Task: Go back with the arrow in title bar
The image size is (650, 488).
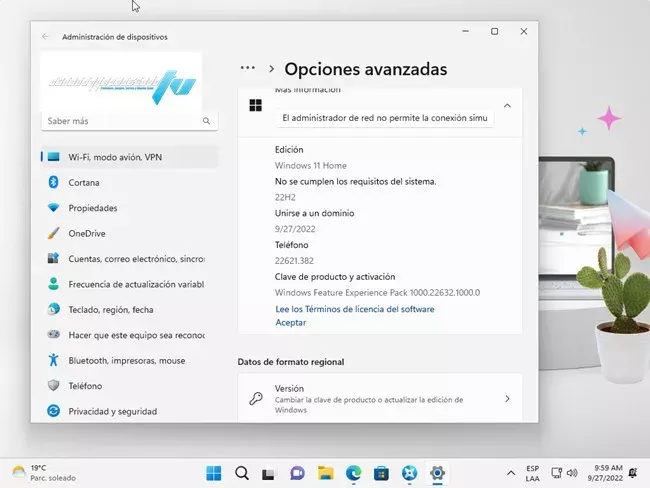Action: pyautogui.click(x=45, y=36)
